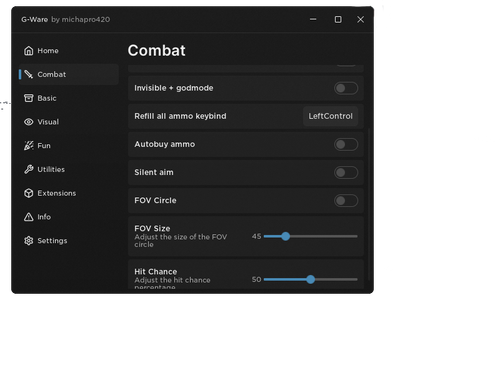Minimize the G-Ware window

click(x=313, y=20)
